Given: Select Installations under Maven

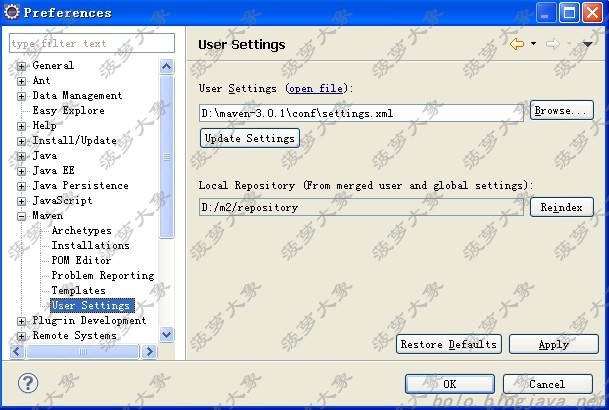Looking at the screenshot, I should point(90,245).
